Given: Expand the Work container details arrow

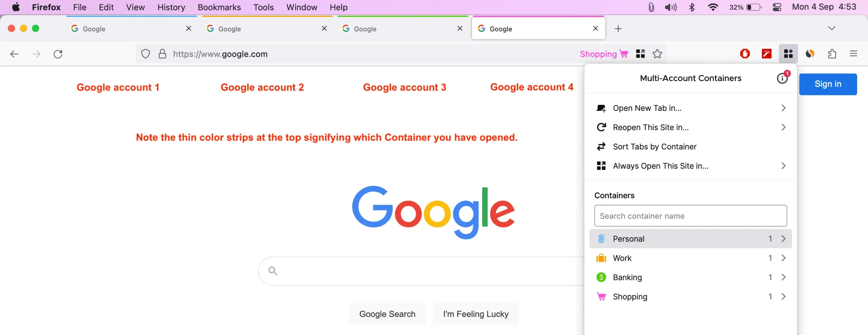Looking at the screenshot, I should click(x=784, y=258).
